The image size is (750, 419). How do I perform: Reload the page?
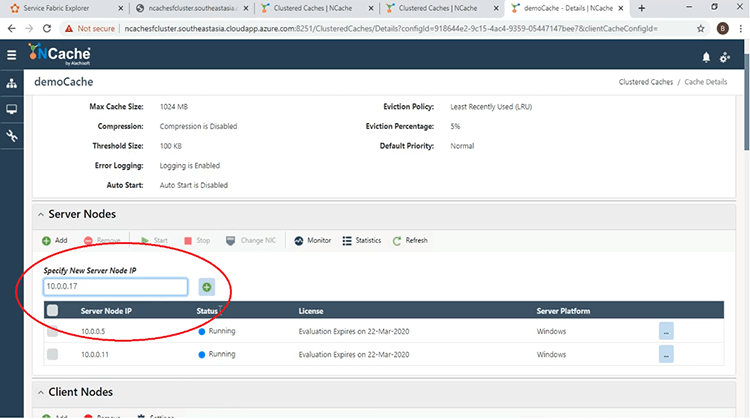[x=47, y=29]
